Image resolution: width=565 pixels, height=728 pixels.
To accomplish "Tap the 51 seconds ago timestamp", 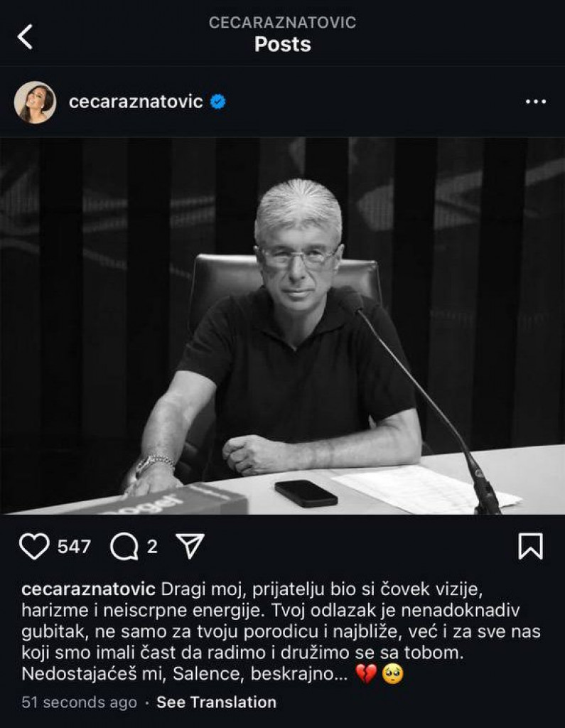I will pos(80,702).
